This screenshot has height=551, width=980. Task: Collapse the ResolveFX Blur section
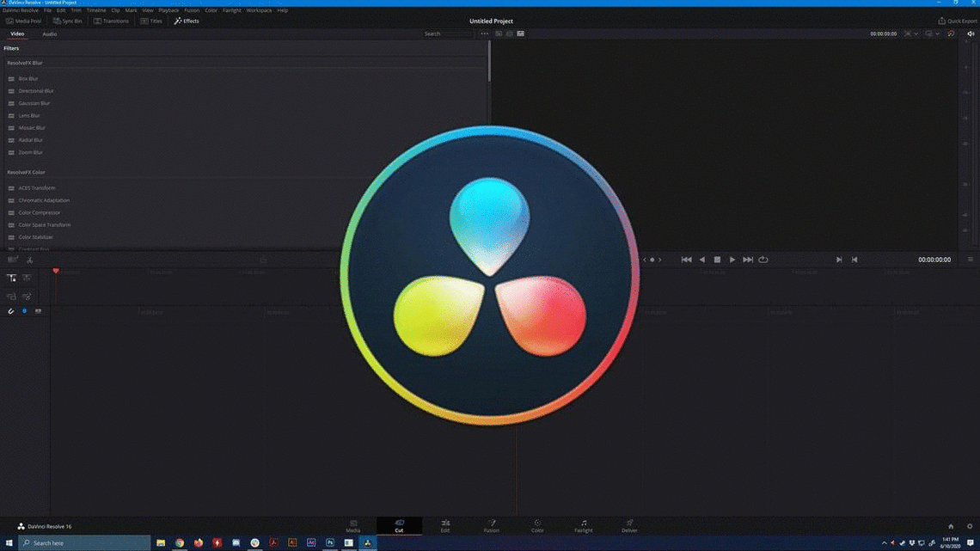[26, 63]
